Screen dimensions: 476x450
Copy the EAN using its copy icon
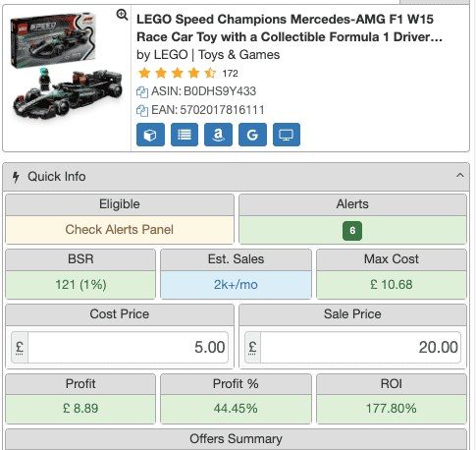[x=142, y=111]
